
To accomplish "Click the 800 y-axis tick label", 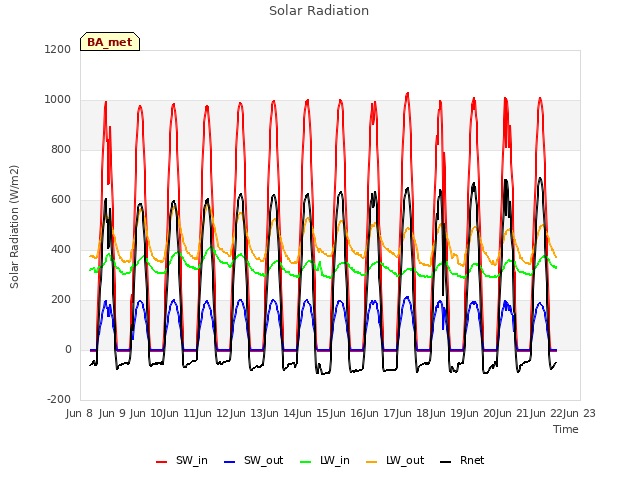I will 61,149.
